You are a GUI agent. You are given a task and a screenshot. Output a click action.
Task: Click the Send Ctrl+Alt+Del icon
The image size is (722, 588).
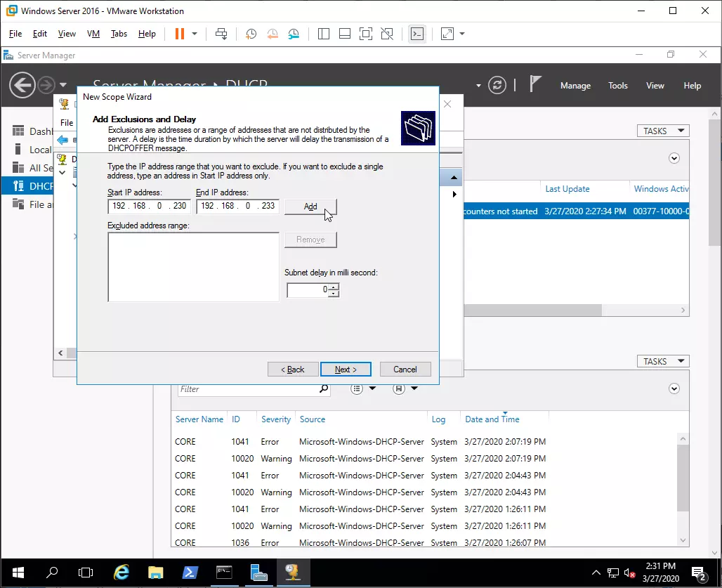[x=221, y=34]
